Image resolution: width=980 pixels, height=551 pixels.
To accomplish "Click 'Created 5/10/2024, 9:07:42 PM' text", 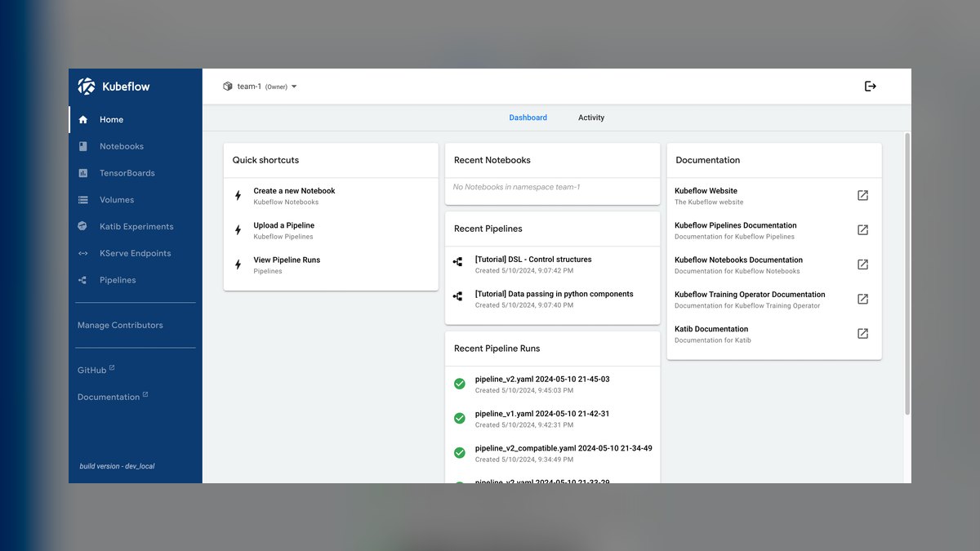I will pos(524,271).
